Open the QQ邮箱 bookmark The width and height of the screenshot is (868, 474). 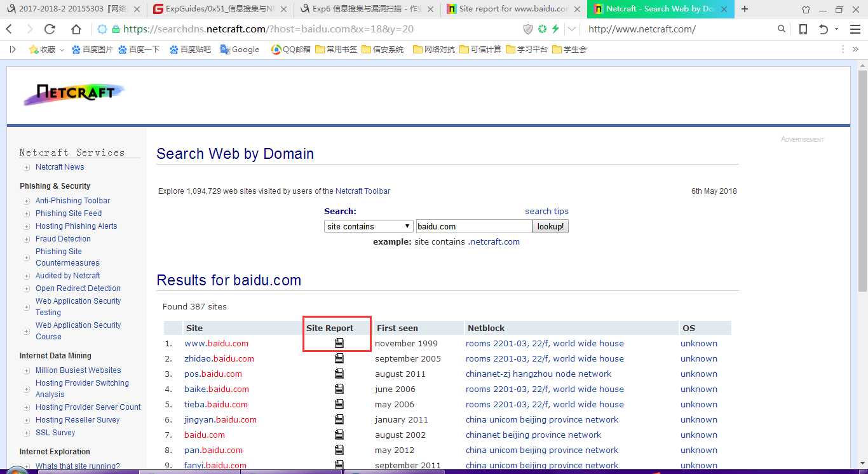[x=291, y=50]
